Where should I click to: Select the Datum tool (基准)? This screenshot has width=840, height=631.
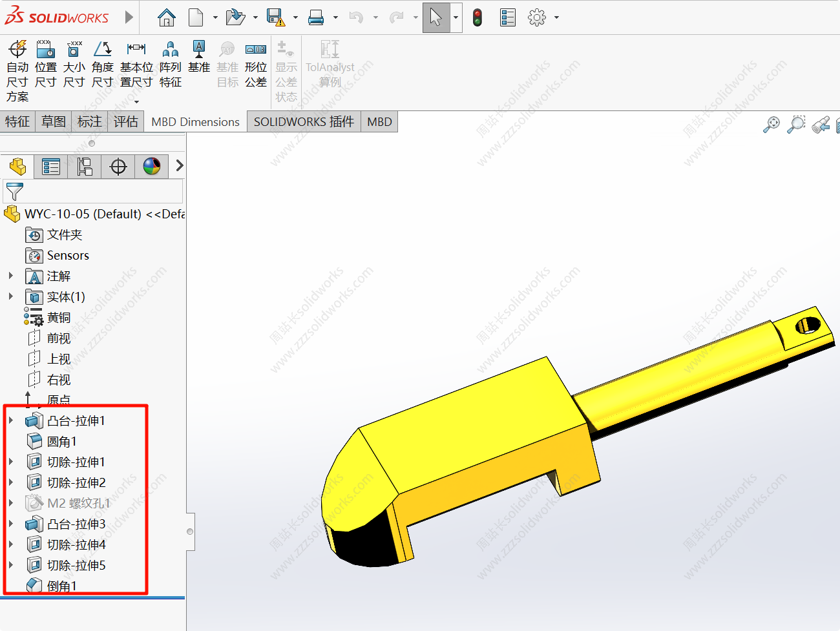(199, 56)
